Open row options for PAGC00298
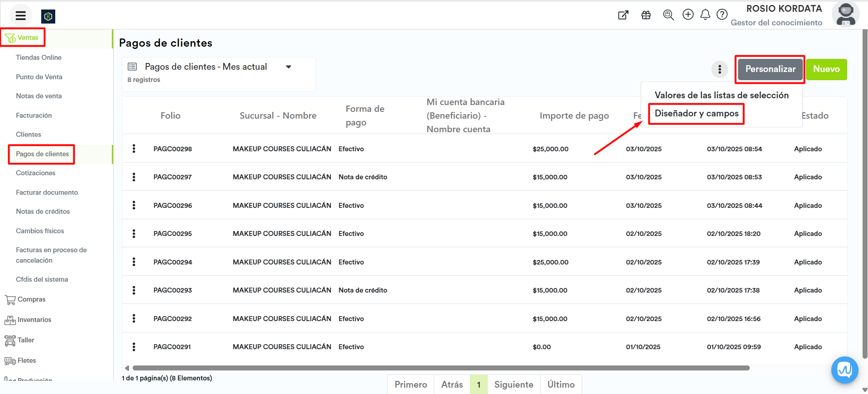 tap(134, 149)
